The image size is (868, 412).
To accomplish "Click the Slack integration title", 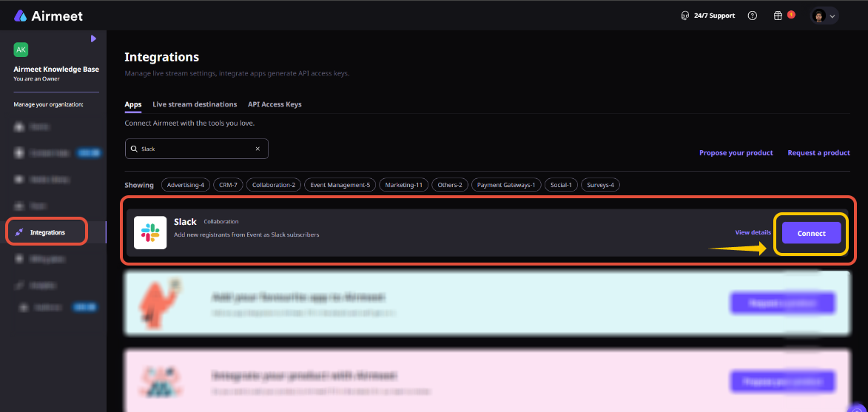I will click(x=186, y=221).
